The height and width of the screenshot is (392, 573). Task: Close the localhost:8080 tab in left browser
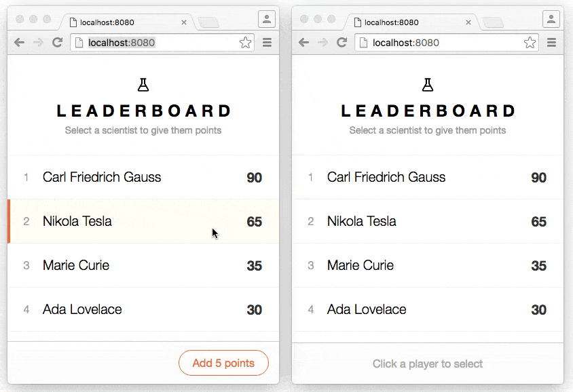184,22
